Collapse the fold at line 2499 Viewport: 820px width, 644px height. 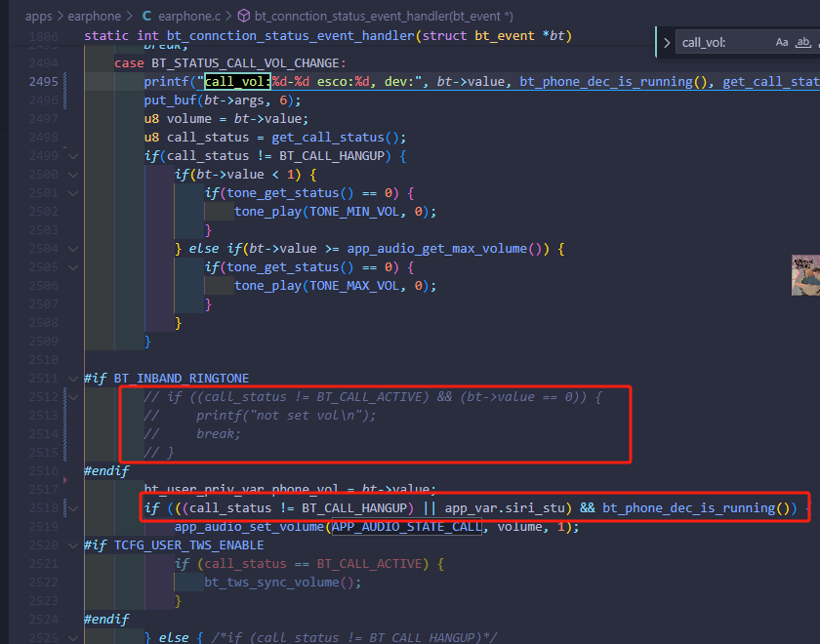[x=73, y=156]
